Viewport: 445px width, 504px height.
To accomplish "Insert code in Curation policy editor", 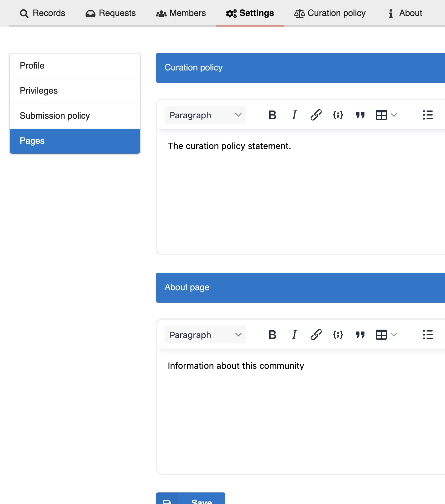I will coord(338,115).
